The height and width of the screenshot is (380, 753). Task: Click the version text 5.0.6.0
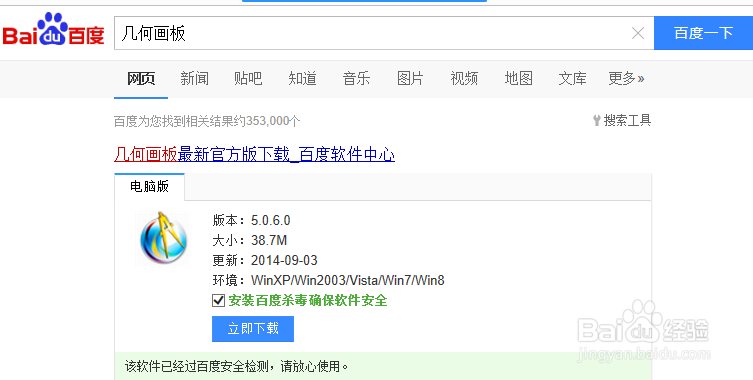271,221
